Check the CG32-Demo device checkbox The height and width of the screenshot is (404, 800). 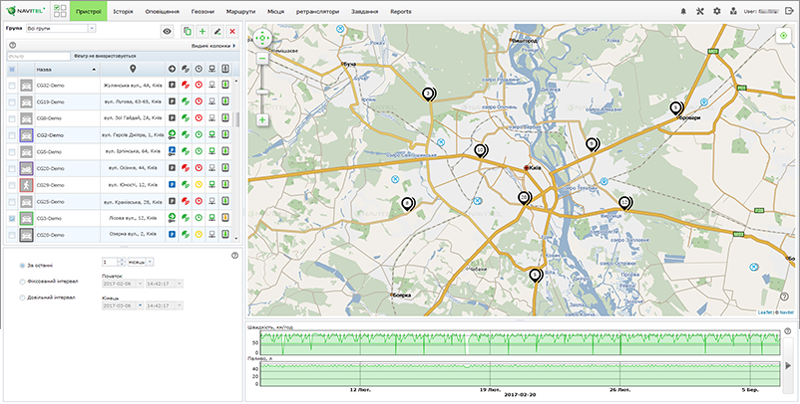(12, 86)
